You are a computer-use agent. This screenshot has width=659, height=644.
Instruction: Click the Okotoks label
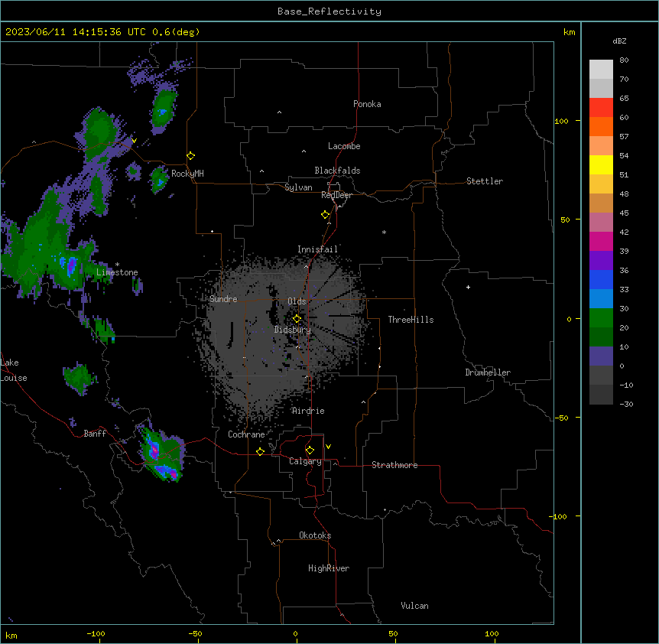click(315, 535)
